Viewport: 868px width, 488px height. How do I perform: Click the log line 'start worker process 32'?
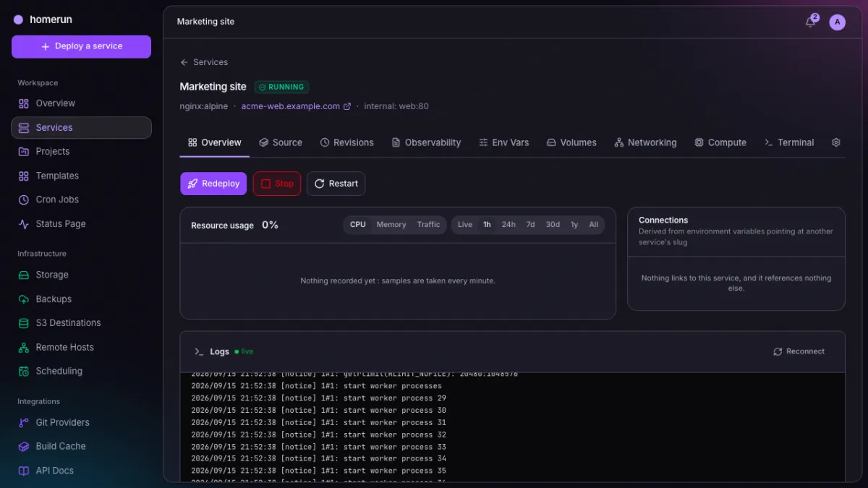point(318,435)
